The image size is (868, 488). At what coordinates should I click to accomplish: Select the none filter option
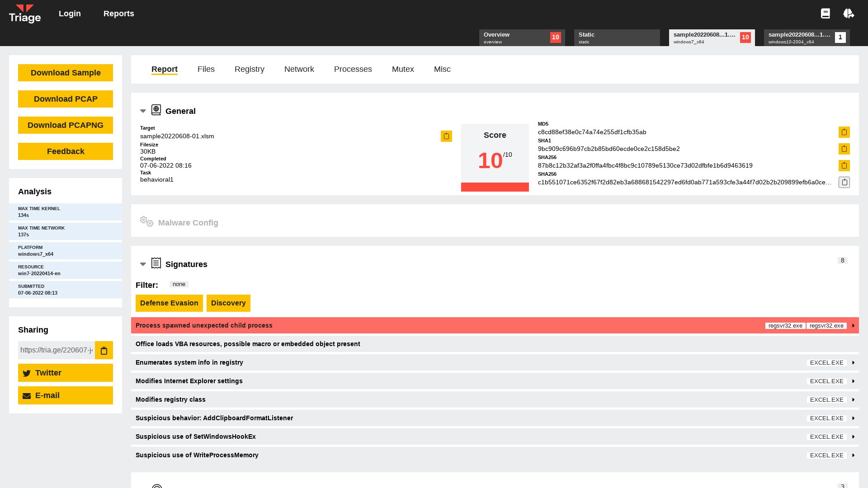pos(179,284)
